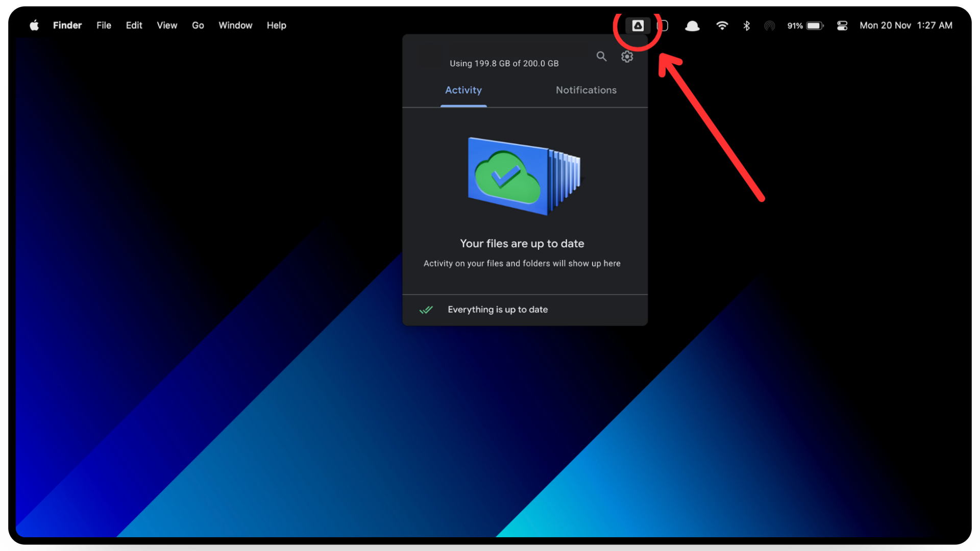Open Control Center toggles icon
This screenshot has height=551, width=980.
click(x=842, y=26)
